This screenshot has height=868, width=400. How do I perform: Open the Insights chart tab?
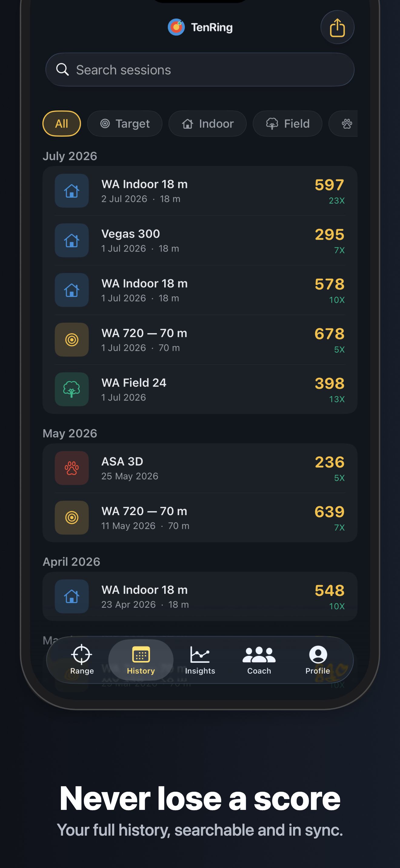pos(200,660)
